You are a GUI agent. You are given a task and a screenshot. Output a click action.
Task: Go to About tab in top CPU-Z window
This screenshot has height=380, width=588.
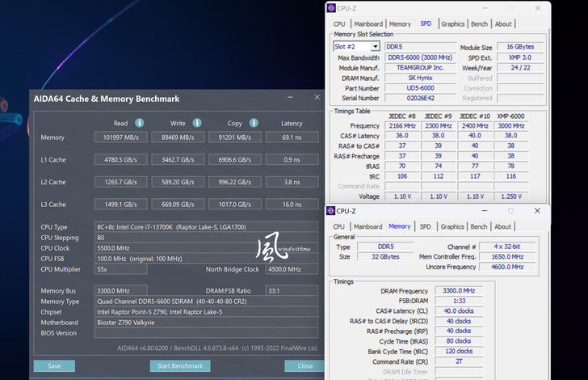503,24
